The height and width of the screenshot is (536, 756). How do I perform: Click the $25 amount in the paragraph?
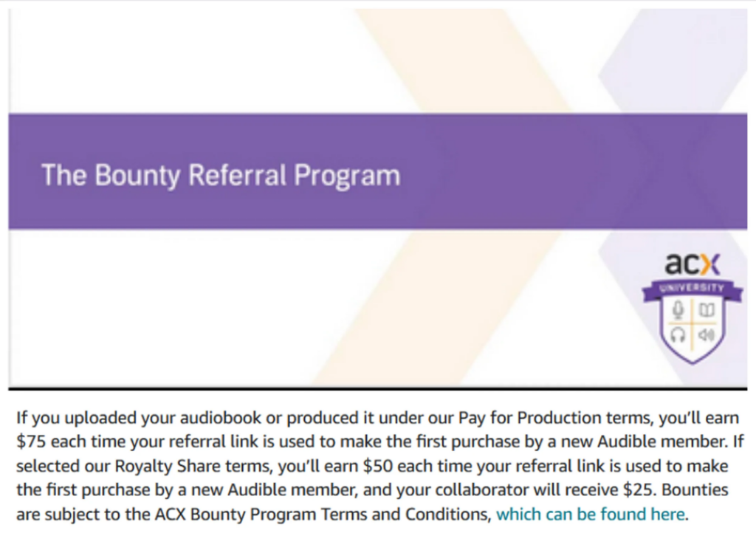point(642,490)
